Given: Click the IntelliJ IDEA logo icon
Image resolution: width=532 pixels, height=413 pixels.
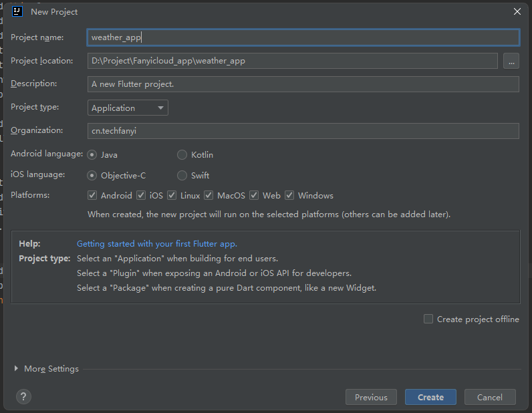Looking at the screenshot, I should tap(17, 11).
